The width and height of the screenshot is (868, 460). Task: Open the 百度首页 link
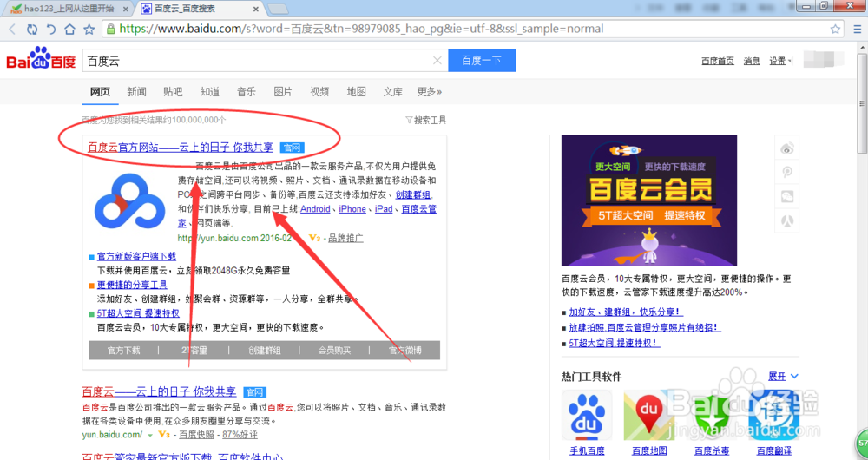(x=718, y=61)
